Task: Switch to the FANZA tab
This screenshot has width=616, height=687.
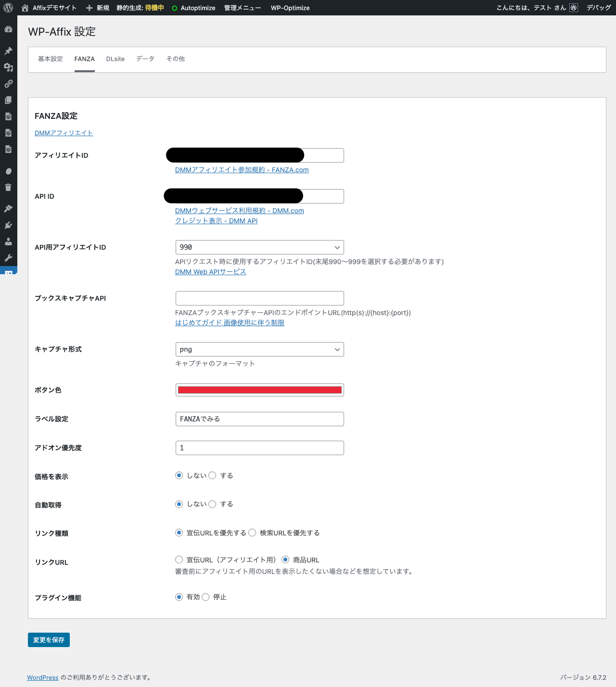Action: click(85, 59)
